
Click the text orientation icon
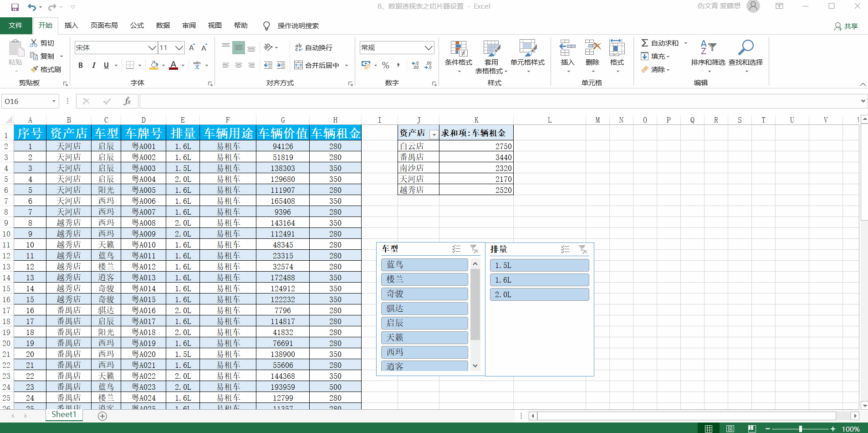click(x=268, y=47)
